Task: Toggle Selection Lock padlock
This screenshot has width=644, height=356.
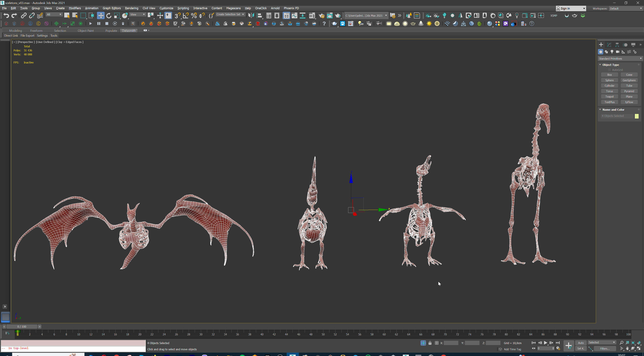Action: coord(430,343)
